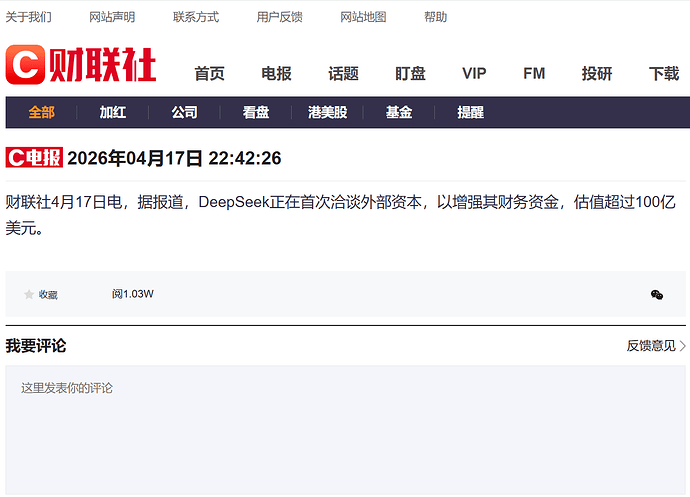Open the 下载 page
Viewport: 690px width, 497px height.
pyautogui.click(x=664, y=74)
